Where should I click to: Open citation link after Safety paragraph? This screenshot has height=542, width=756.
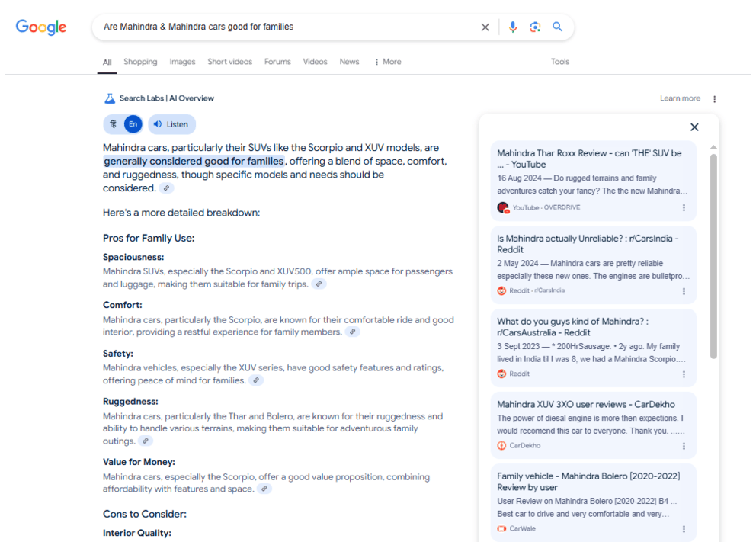pos(256,380)
